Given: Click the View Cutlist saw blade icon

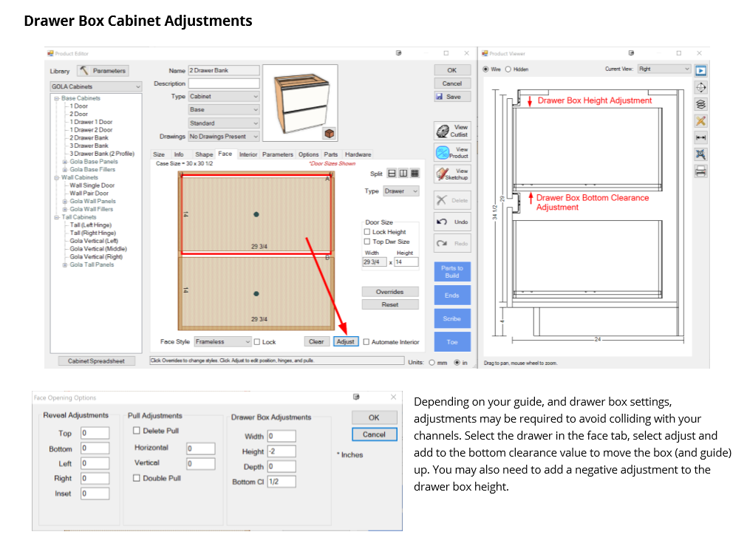Looking at the screenshot, I should coord(443,131).
